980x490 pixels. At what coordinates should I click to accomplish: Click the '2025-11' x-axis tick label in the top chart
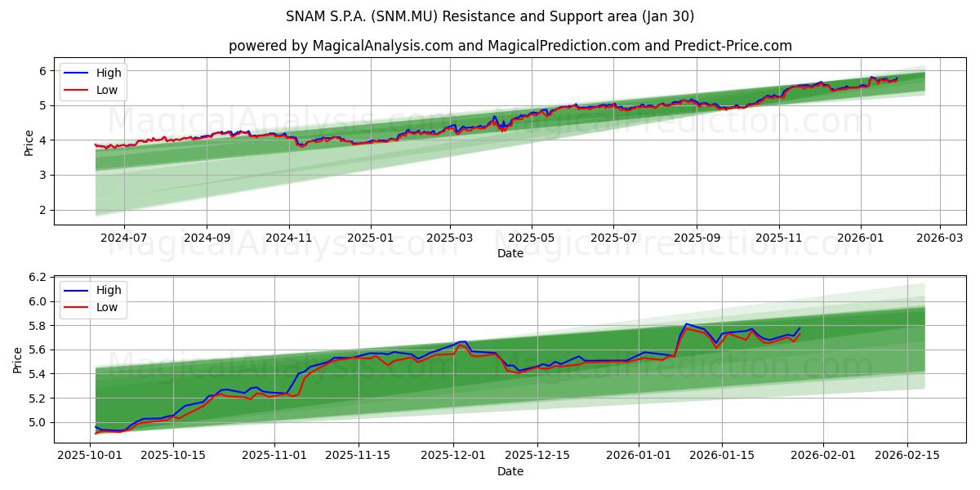click(779, 238)
